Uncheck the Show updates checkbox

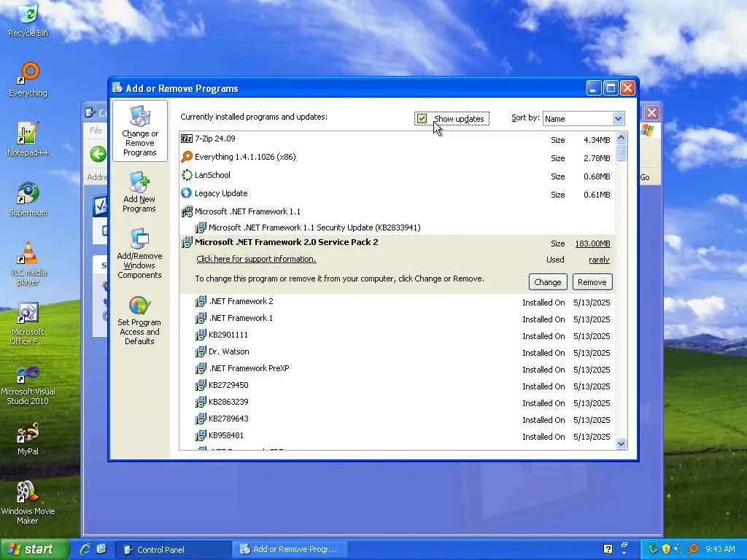[422, 119]
